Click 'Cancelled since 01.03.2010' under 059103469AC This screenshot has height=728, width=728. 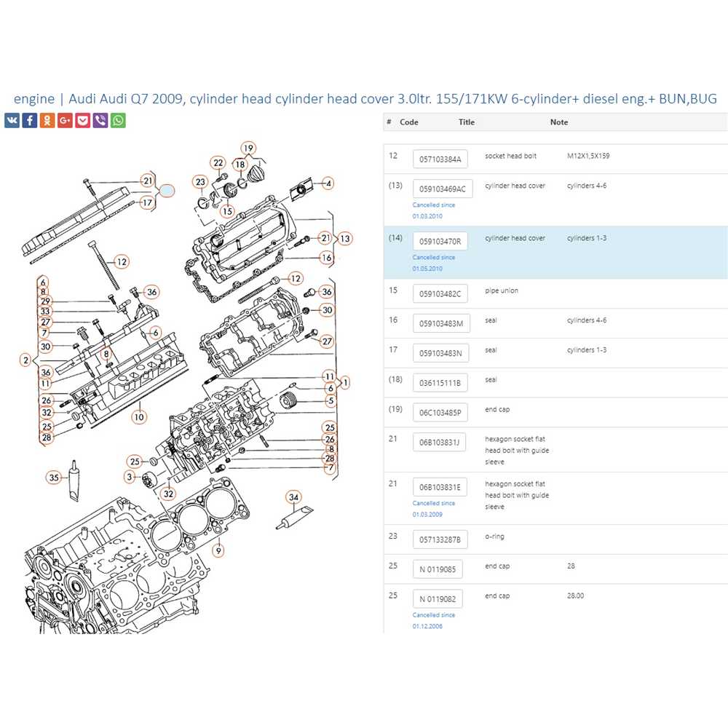pyautogui.click(x=434, y=210)
